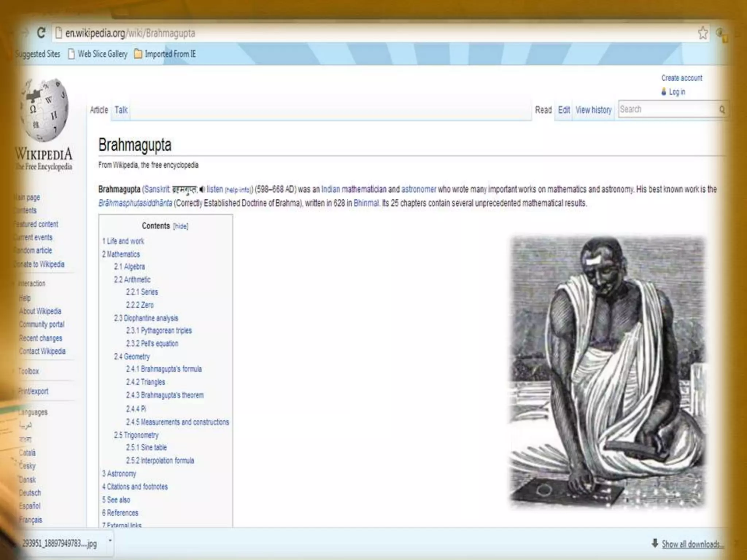Screen dimensions: 747x560
Task: Open downloaded jpg file dropdown arrow
Action: [110, 541]
